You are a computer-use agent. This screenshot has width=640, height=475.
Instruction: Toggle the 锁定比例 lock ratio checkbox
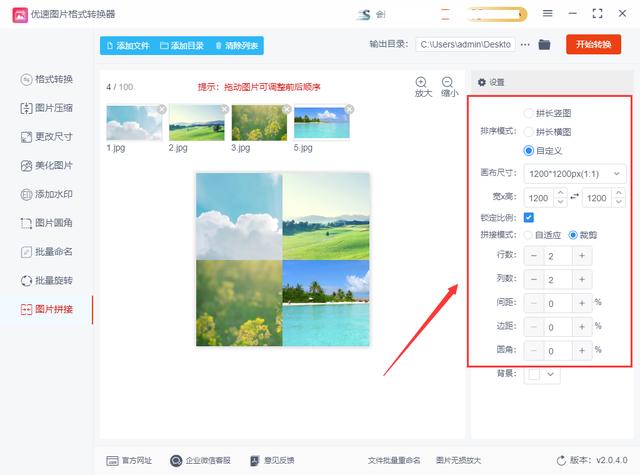tap(529, 218)
